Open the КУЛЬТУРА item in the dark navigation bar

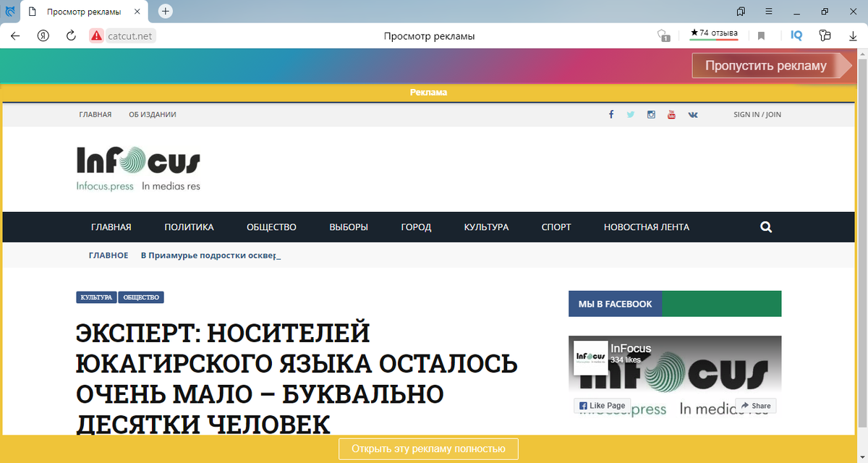tap(486, 227)
